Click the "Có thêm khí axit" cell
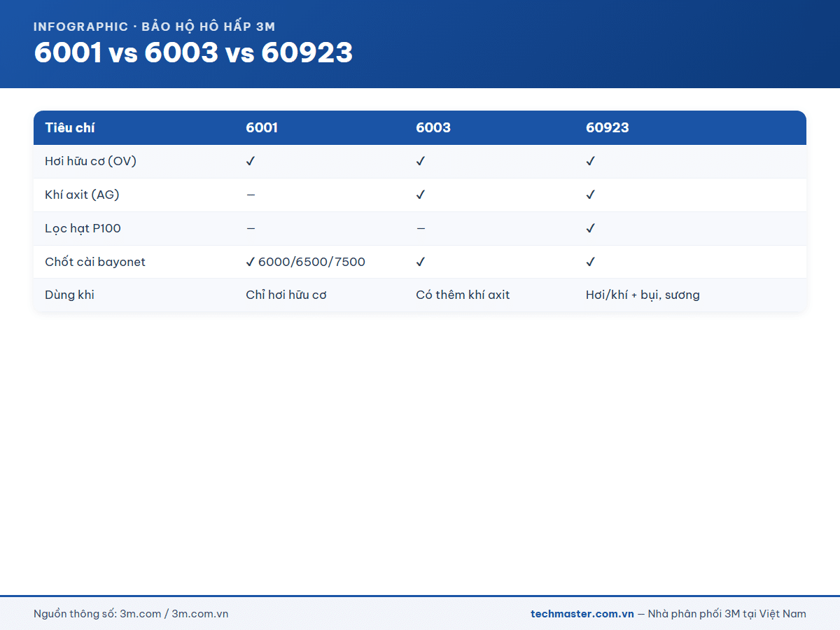 (x=463, y=295)
